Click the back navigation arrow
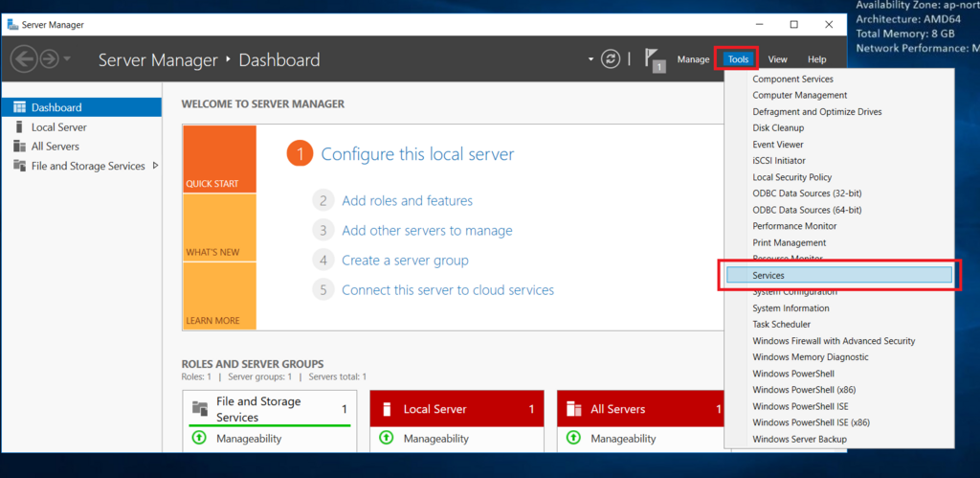 point(25,59)
